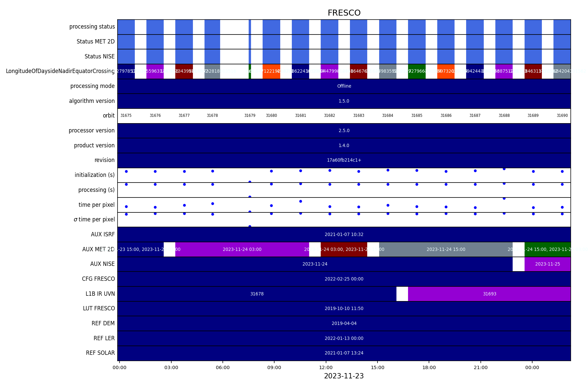The image size is (588, 392).
Task: Click the 'σ time per pixel' row label
Action: coord(94,219)
